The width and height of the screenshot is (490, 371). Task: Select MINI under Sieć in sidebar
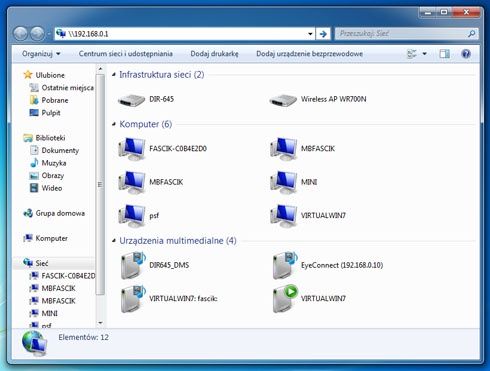coord(43,313)
